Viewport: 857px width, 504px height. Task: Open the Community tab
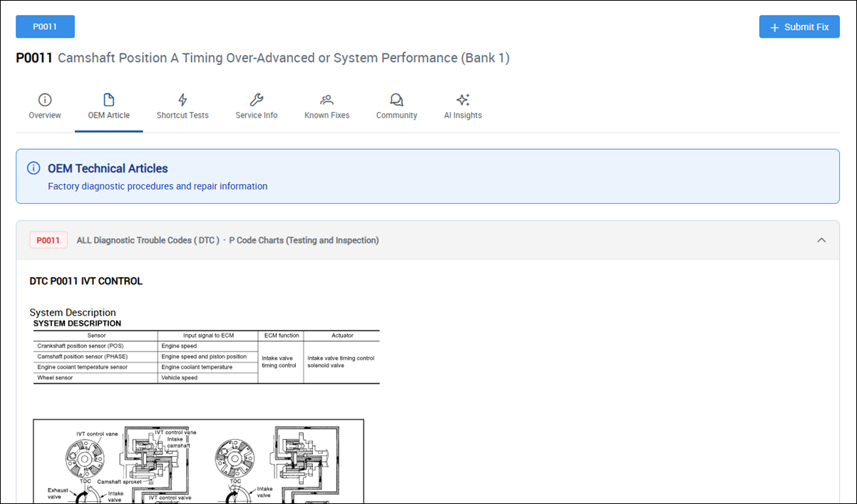click(396, 108)
